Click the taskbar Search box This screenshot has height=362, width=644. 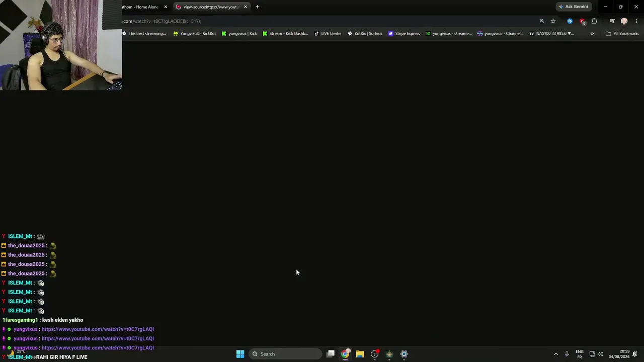285,354
